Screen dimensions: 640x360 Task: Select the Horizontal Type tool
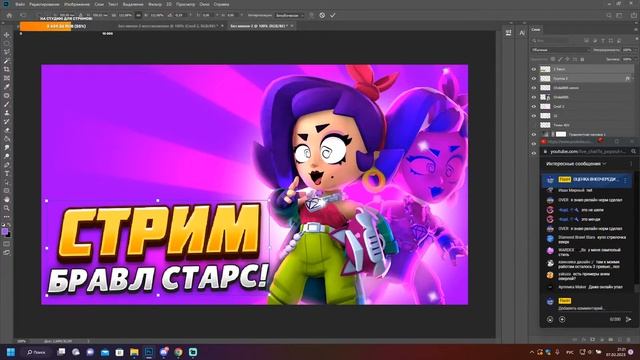point(7,173)
